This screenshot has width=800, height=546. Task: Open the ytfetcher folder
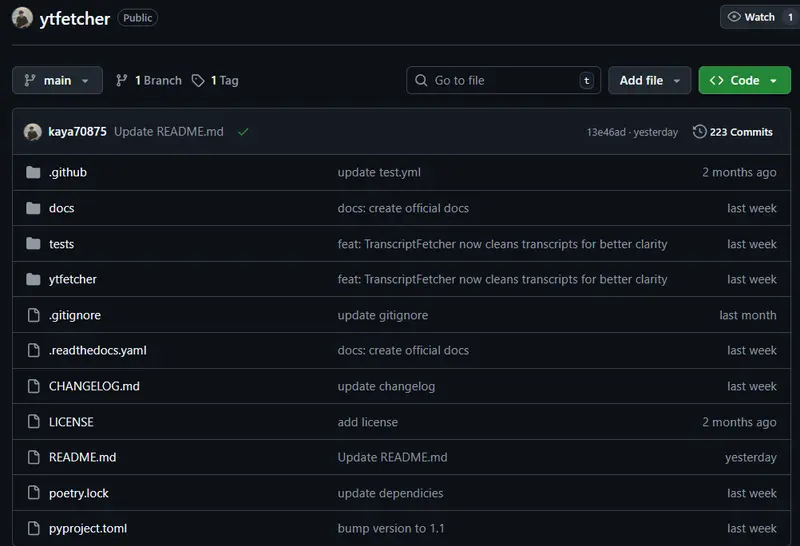click(x=73, y=279)
